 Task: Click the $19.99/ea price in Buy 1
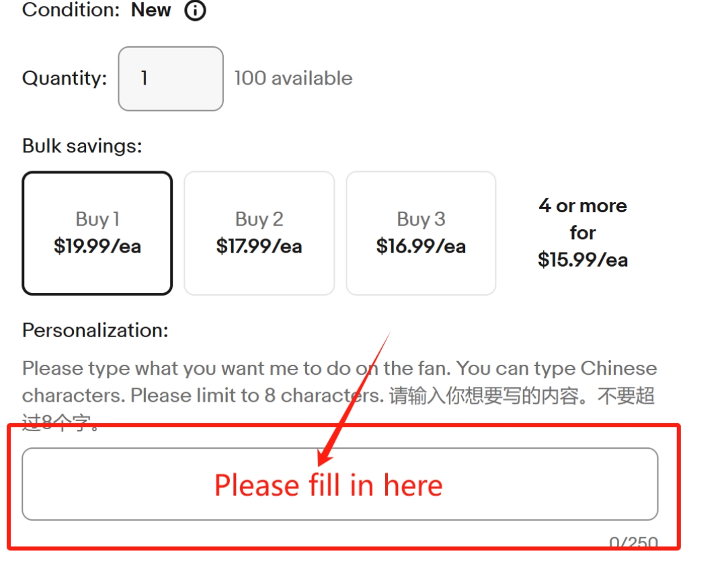click(x=97, y=246)
